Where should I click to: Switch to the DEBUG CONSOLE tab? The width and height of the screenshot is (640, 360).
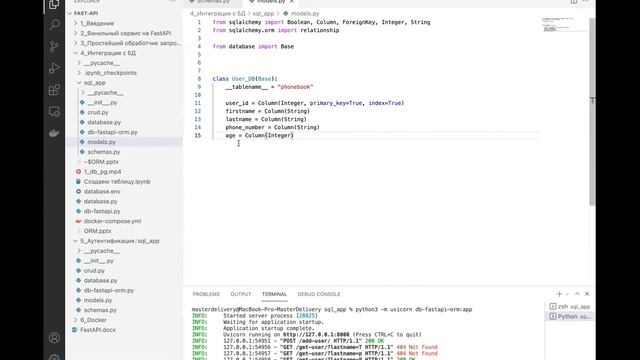tap(319, 294)
